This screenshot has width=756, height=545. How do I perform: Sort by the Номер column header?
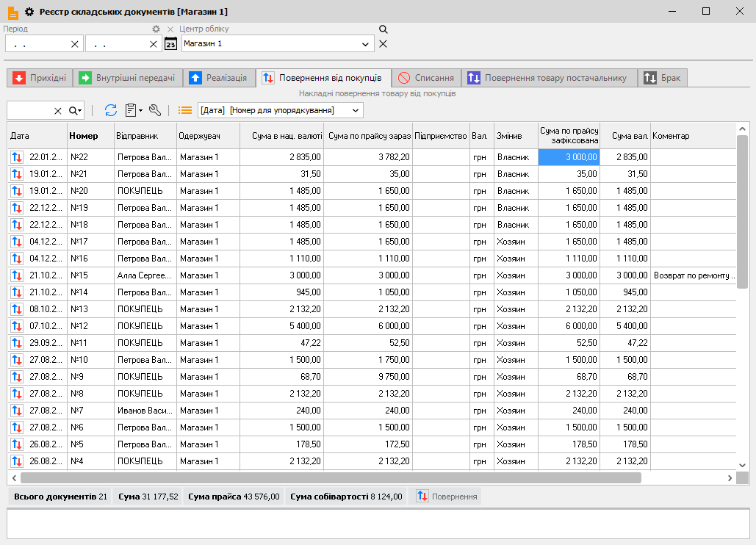click(x=84, y=136)
